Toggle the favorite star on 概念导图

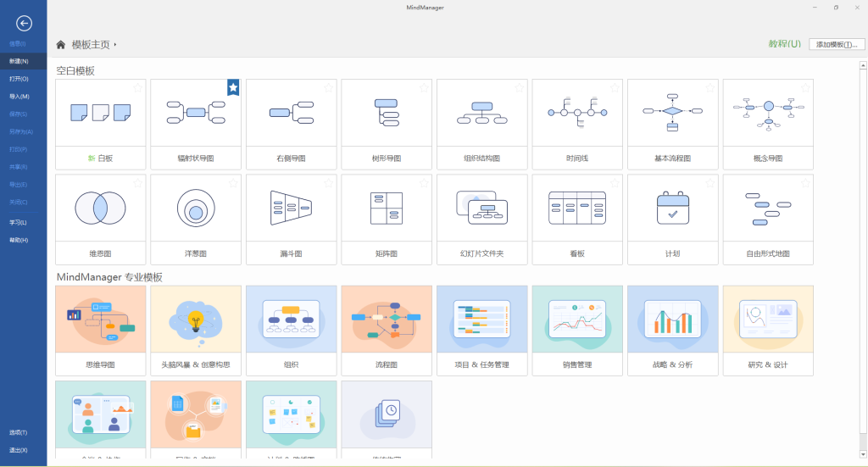click(x=805, y=86)
